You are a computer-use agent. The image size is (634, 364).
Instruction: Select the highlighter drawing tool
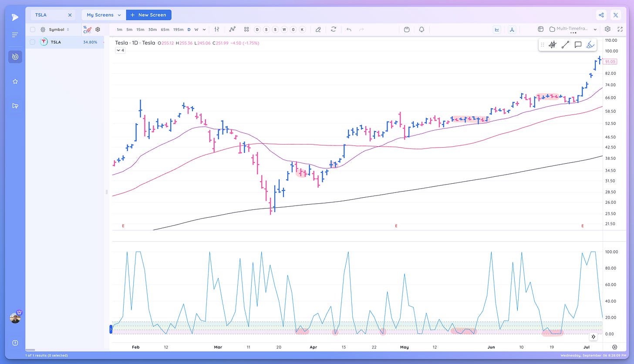(590, 44)
